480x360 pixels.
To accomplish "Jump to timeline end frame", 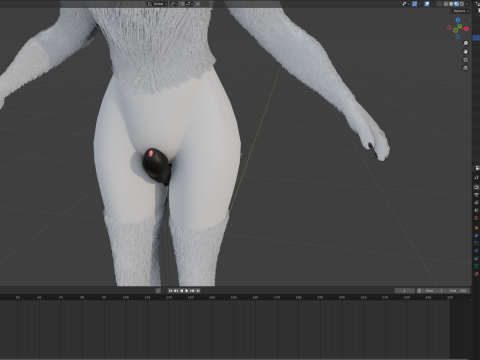I will pyautogui.click(x=198, y=291).
